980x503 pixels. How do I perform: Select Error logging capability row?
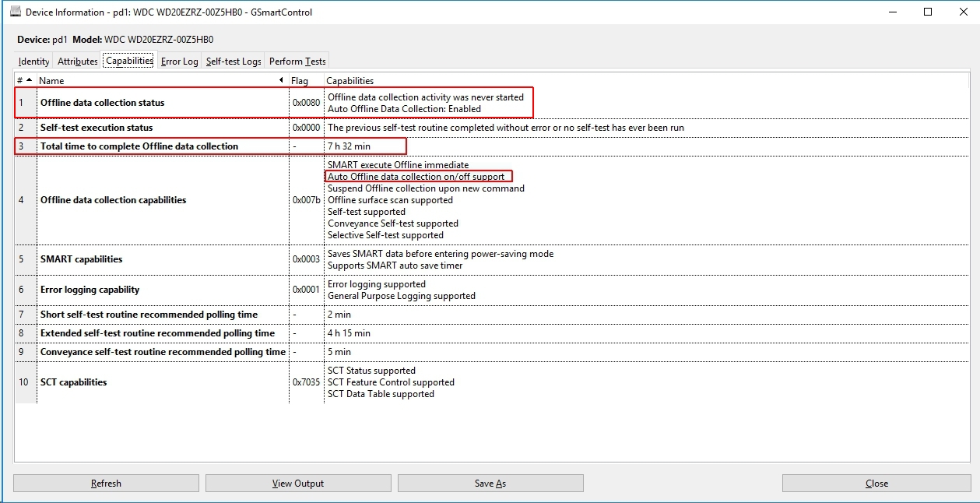[492, 290]
